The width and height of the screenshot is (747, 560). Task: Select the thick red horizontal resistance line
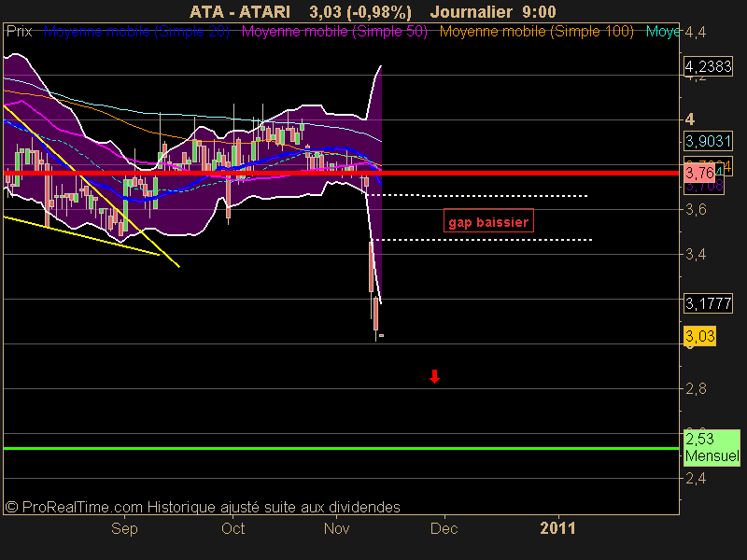(341, 173)
